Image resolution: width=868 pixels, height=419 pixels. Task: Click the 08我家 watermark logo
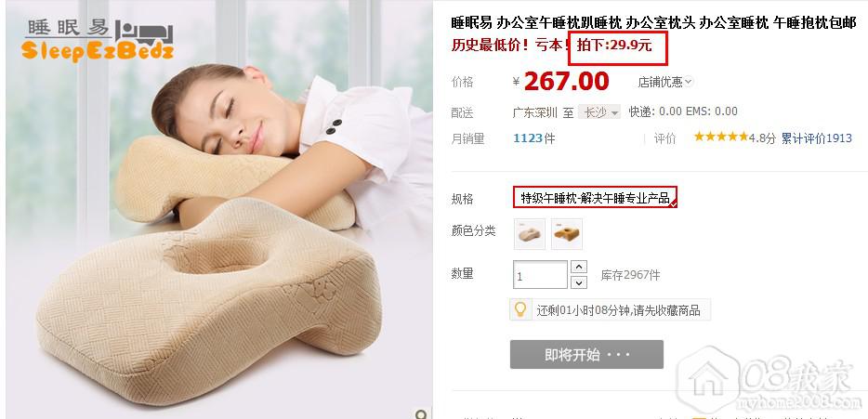[769, 379]
